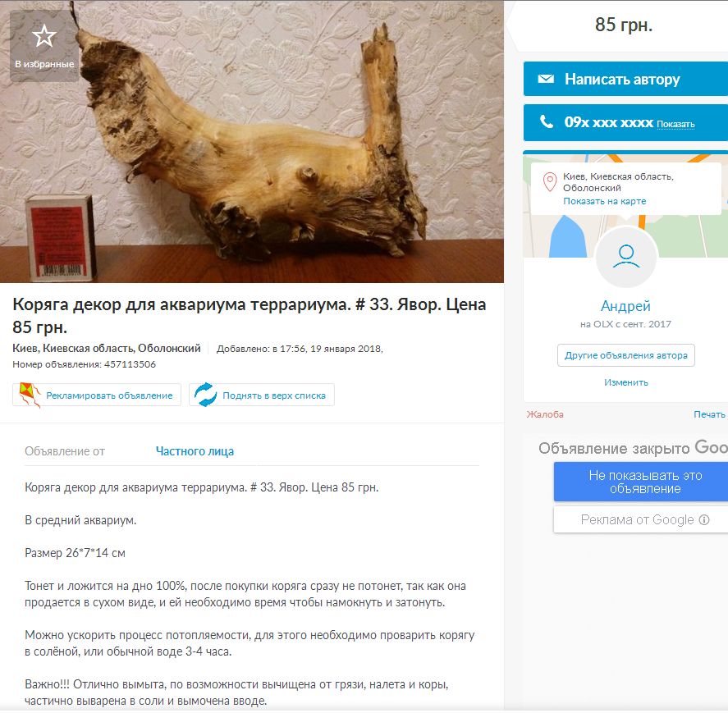Open the driftwood photo
The height and width of the screenshot is (713, 728).
pos(252,142)
